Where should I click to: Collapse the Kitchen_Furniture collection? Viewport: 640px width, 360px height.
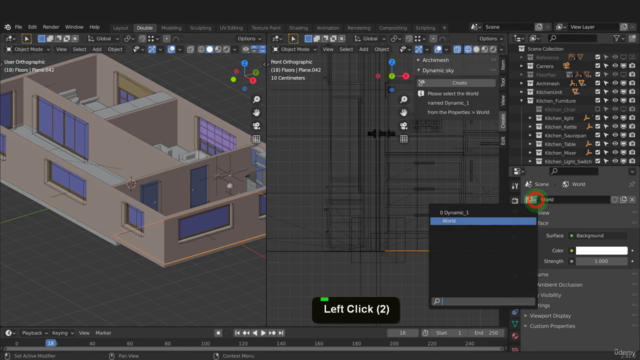(x=521, y=101)
